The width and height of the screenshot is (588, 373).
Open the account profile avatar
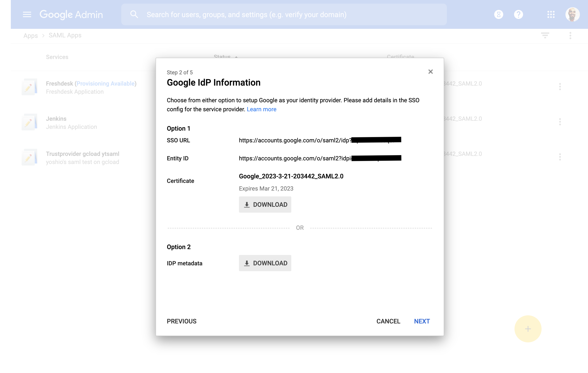[572, 14]
